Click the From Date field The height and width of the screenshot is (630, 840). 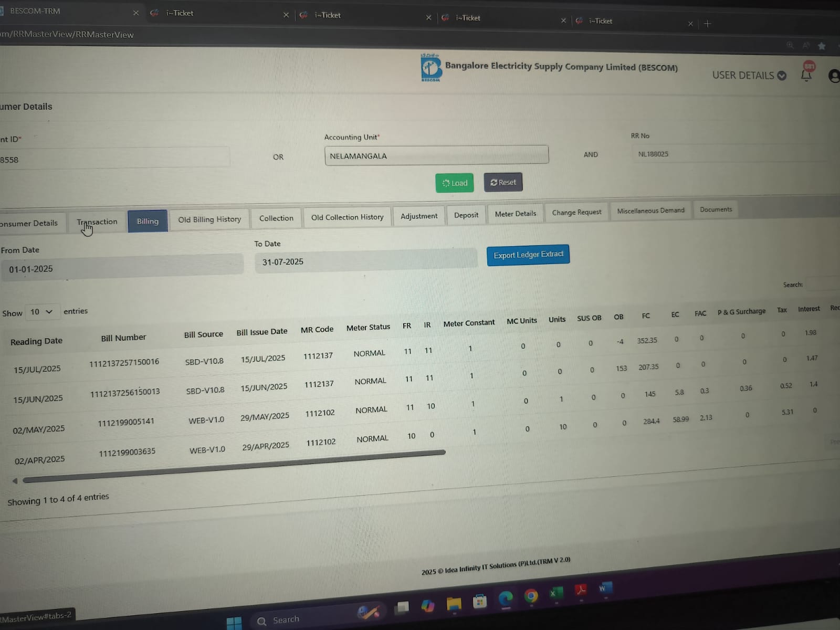[x=123, y=267]
